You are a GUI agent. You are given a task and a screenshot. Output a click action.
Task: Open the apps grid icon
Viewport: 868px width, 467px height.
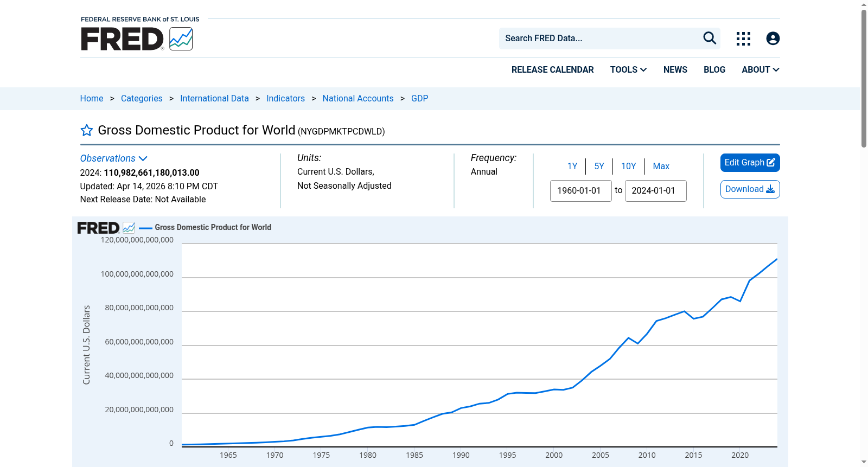click(x=743, y=39)
